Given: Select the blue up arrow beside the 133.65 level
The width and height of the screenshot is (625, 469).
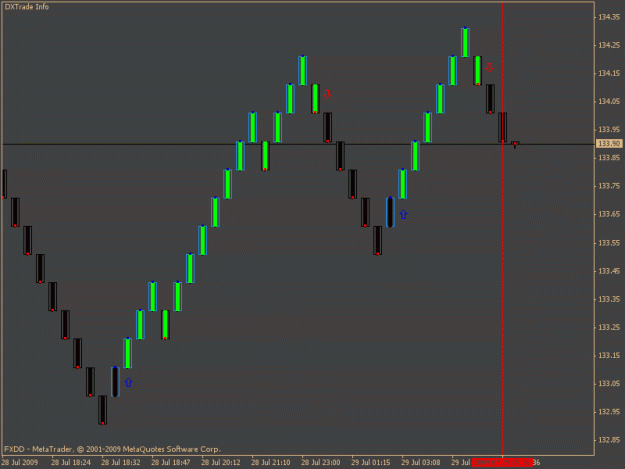Looking at the screenshot, I should tap(403, 214).
